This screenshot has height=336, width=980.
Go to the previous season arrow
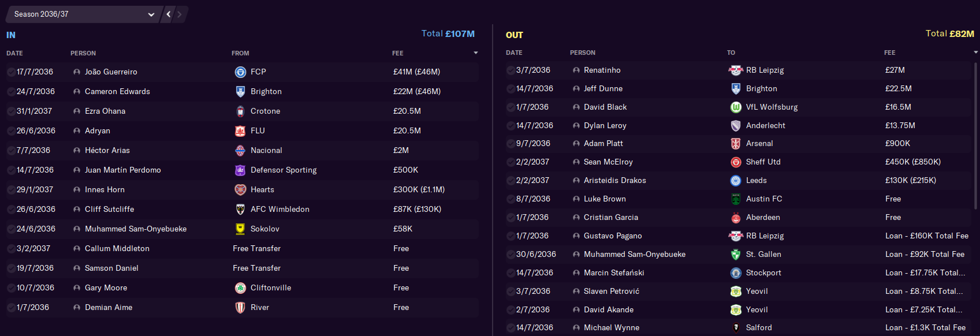pyautogui.click(x=169, y=14)
